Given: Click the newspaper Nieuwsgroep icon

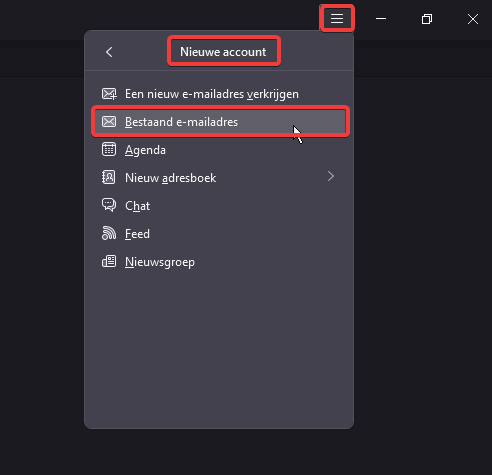Looking at the screenshot, I should click(x=109, y=261).
